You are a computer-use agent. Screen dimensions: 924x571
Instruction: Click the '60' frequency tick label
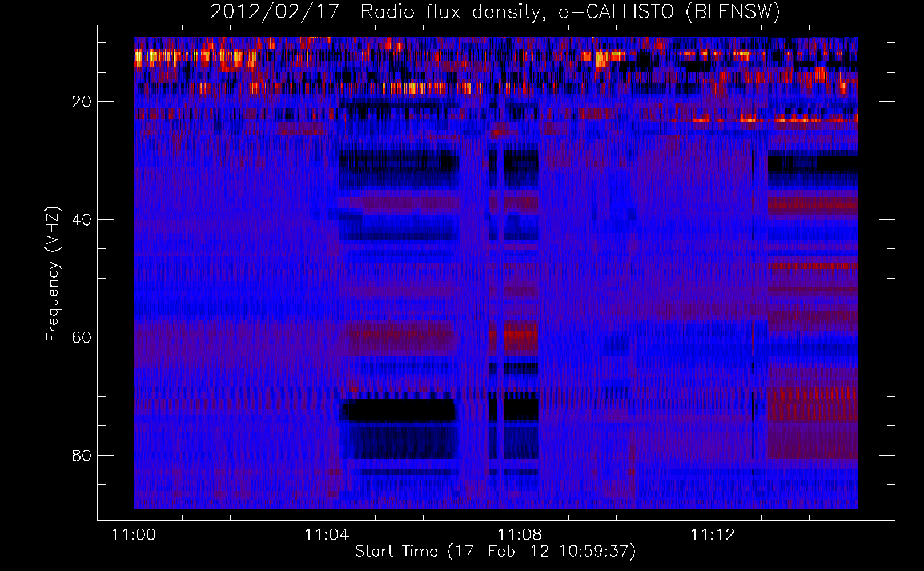[82, 337]
